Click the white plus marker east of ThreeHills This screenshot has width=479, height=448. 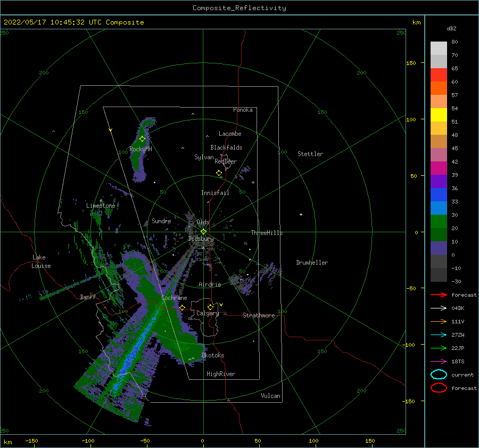(301, 214)
